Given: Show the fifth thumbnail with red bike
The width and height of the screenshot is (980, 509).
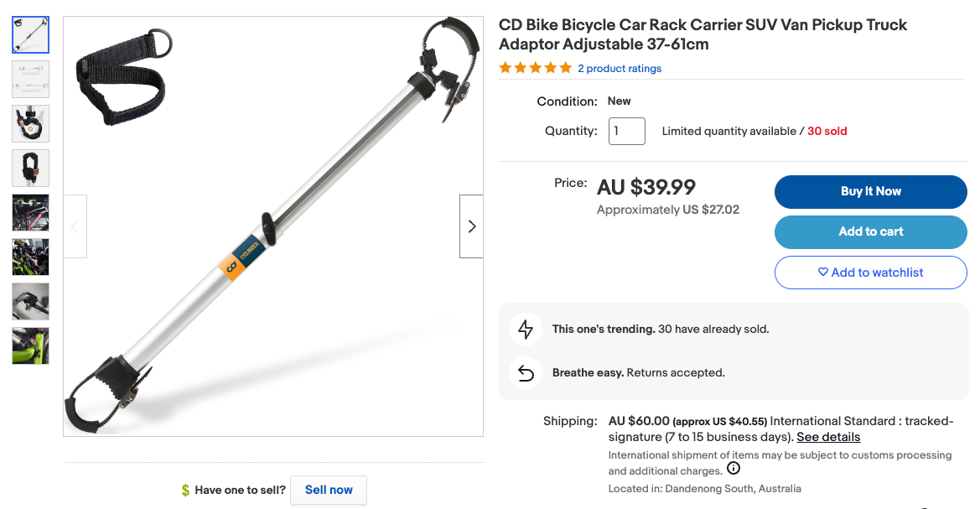Looking at the screenshot, I should [x=30, y=212].
